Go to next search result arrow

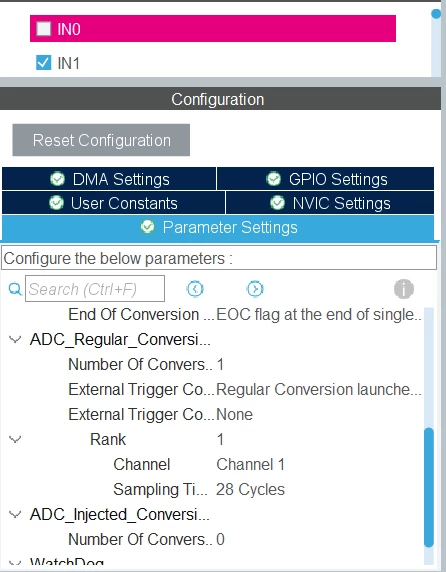coord(255,289)
